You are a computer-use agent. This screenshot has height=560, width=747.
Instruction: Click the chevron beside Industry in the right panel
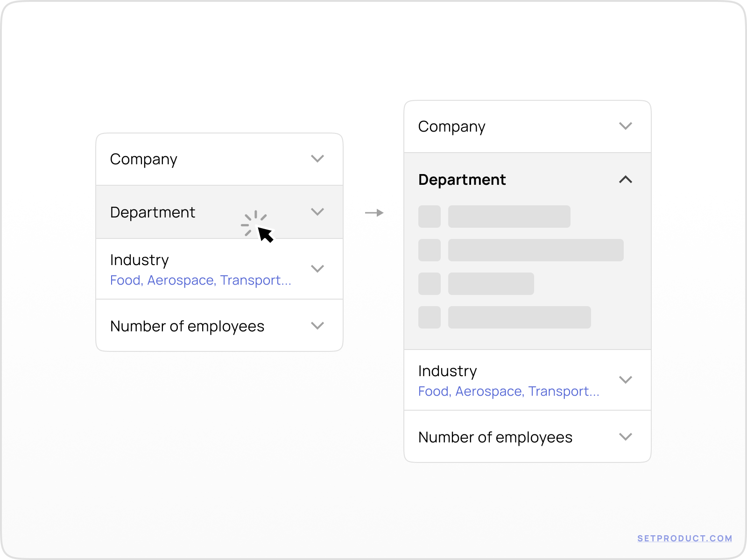click(626, 380)
